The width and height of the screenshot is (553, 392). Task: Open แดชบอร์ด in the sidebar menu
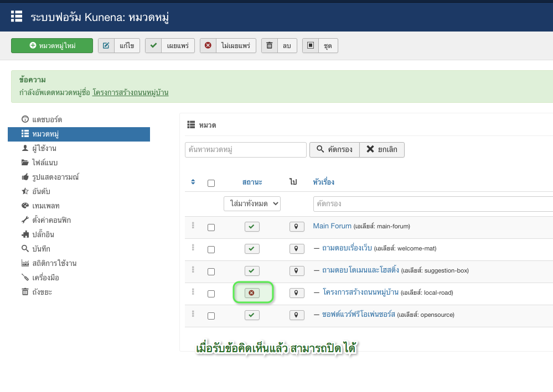pyautogui.click(x=46, y=119)
